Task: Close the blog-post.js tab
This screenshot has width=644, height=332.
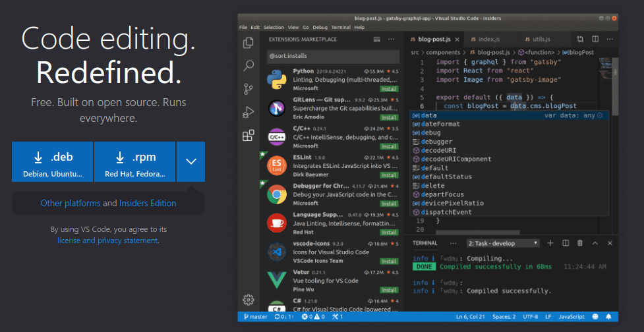Action: point(457,40)
